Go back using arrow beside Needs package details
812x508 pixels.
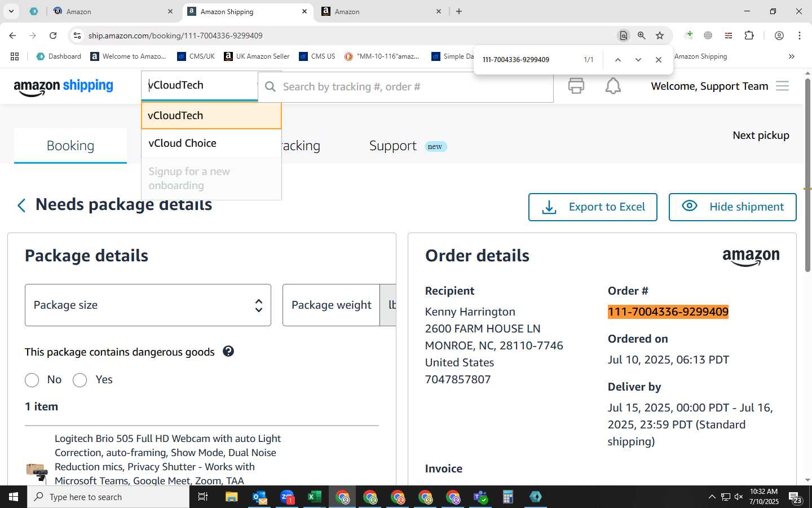[x=21, y=205]
